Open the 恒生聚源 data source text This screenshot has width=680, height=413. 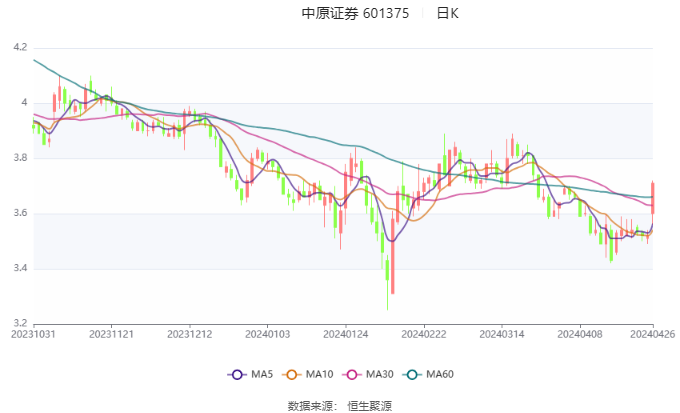tap(369, 406)
